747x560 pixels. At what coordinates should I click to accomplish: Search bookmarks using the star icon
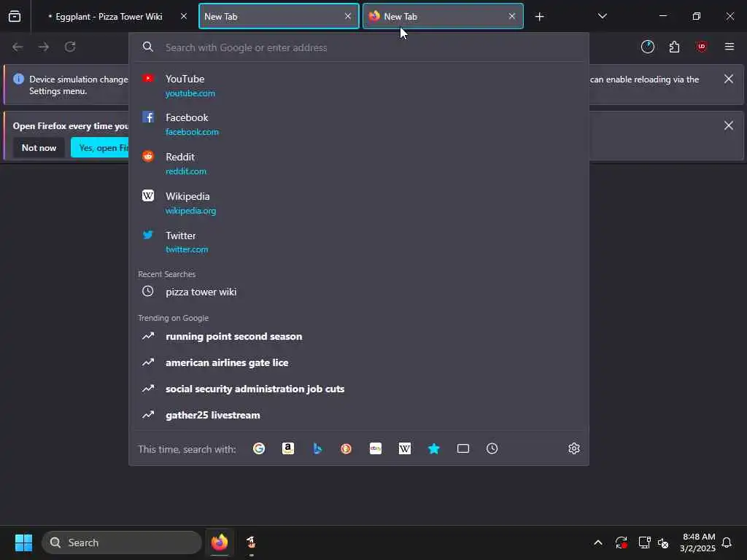pos(434,448)
